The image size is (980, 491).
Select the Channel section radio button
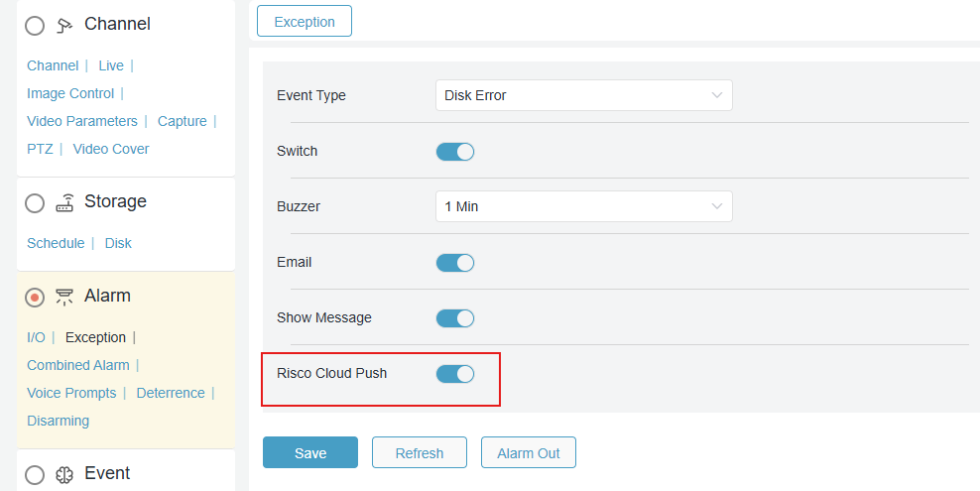tap(35, 26)
